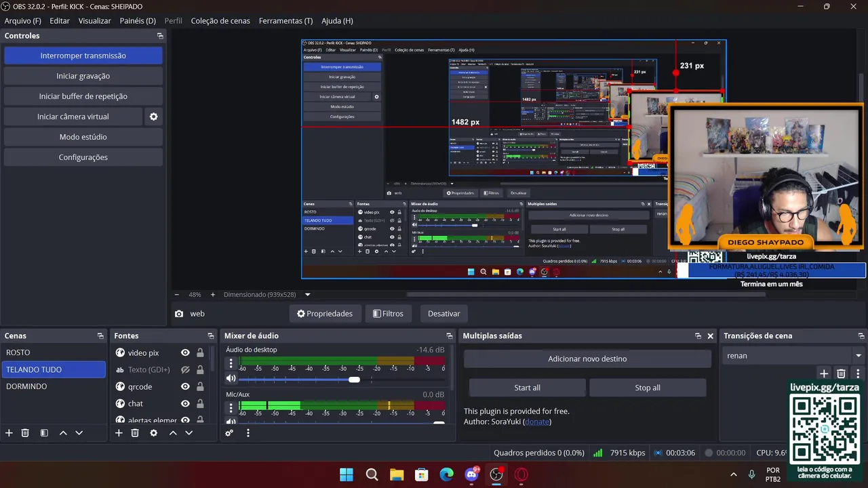
Task: Open virtual camera settings gear
Action: (x=153, y=117)
